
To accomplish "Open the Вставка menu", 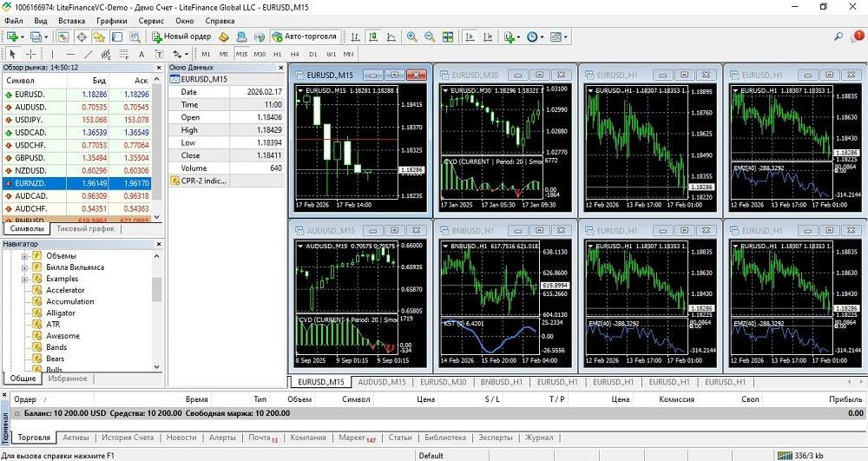I will click(71, 21).
